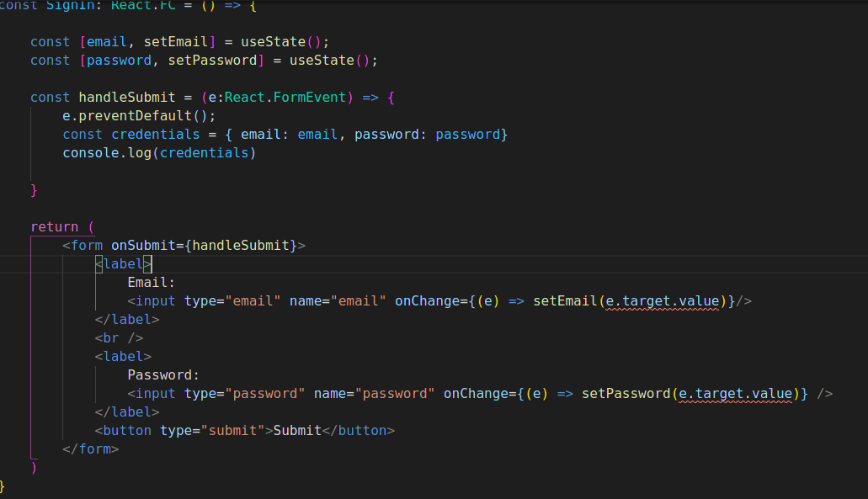Click the closing parenthesis of the return statement
Image resolution: width=868 pixels, height=499 pixels.
pos(34,468)
